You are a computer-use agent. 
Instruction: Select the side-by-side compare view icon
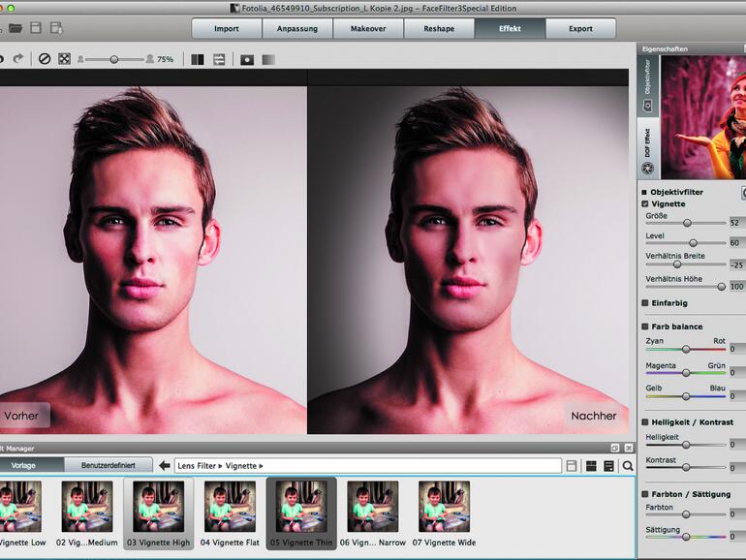pyautogui.click(x=198, y=59)
